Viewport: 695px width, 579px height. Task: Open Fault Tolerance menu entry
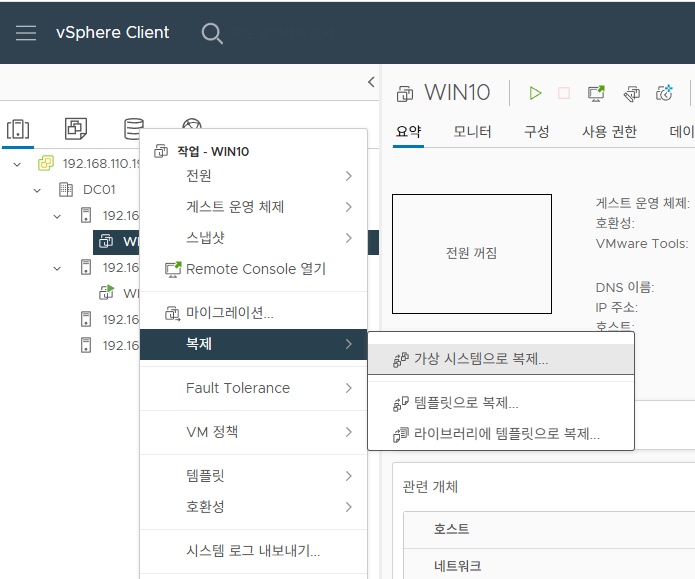click(x=254, y=388)
